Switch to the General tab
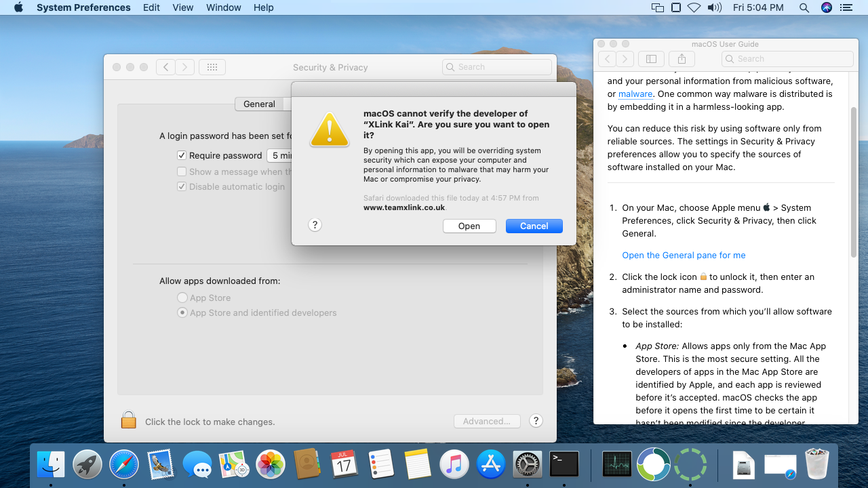The width and height of the screenshot is (868, 488). (x=259, y=104)
